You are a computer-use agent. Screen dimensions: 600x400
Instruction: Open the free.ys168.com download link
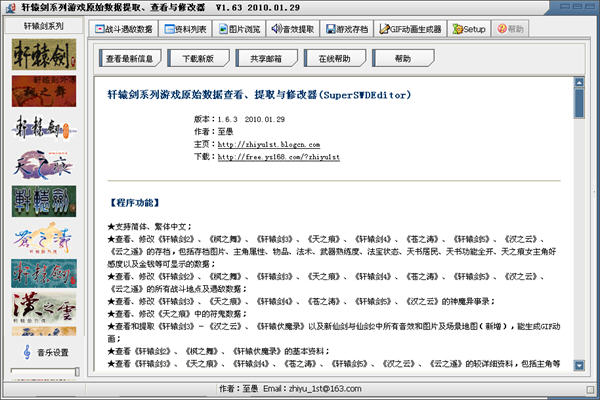279,157
